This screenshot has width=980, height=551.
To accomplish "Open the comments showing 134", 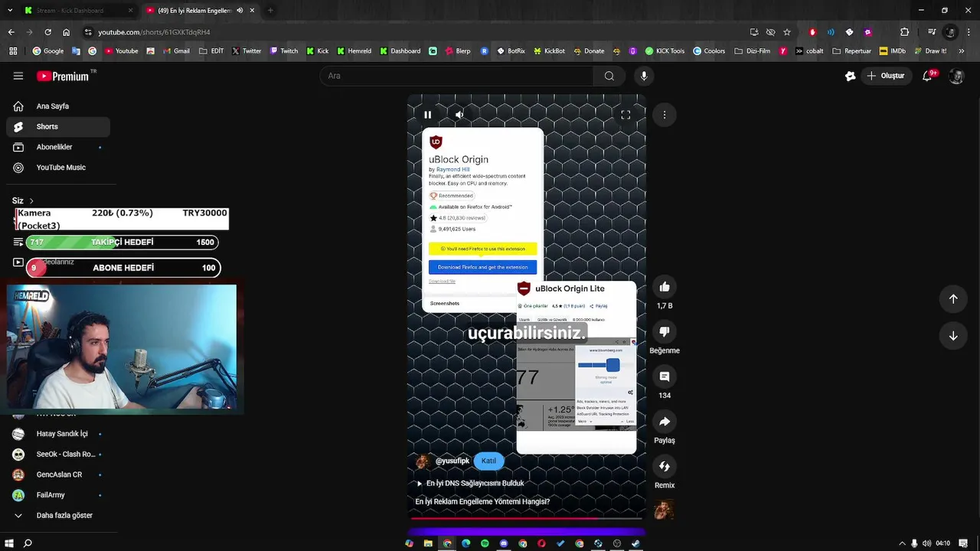I will (x=665, y=377).
